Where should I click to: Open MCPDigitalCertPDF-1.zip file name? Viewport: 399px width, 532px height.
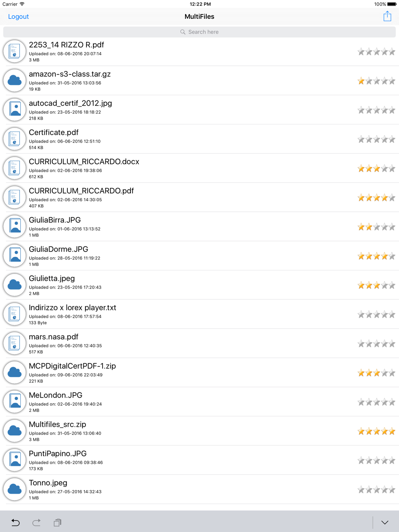(x=72, y=366)
